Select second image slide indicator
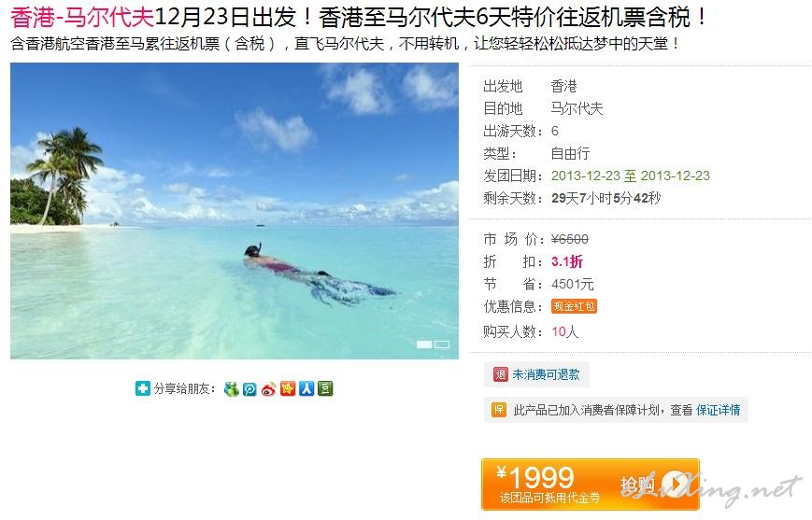The width and height of the screenshot is (812, 520). coord(442,344)
